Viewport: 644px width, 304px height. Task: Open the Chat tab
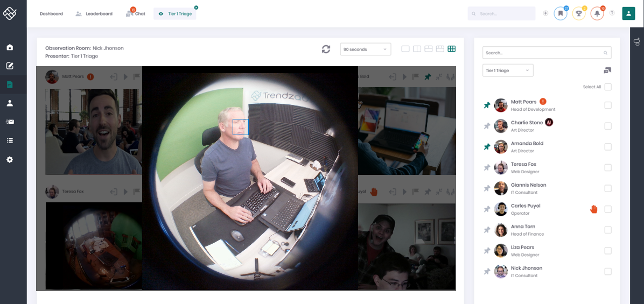click(136, 13)
